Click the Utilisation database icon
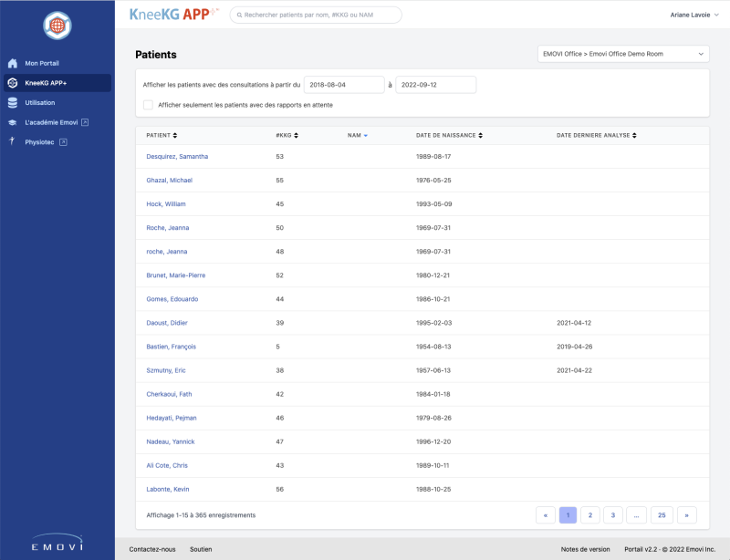The image size is (730, 560). tap(13, 103)
